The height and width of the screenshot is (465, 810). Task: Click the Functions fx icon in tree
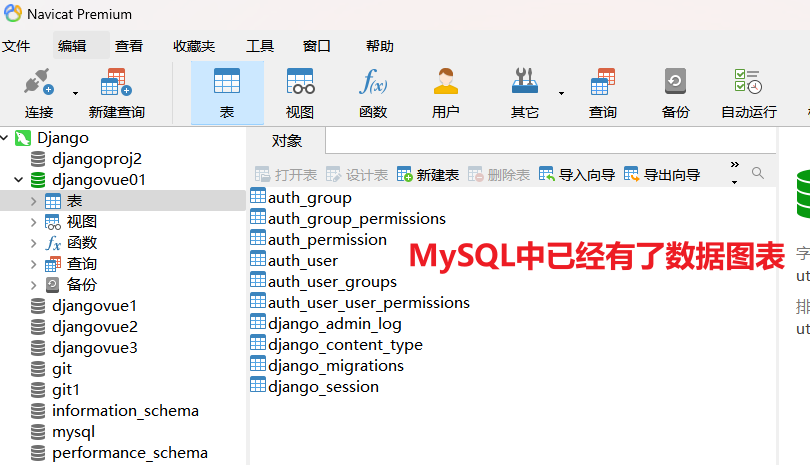pos(53,243)
